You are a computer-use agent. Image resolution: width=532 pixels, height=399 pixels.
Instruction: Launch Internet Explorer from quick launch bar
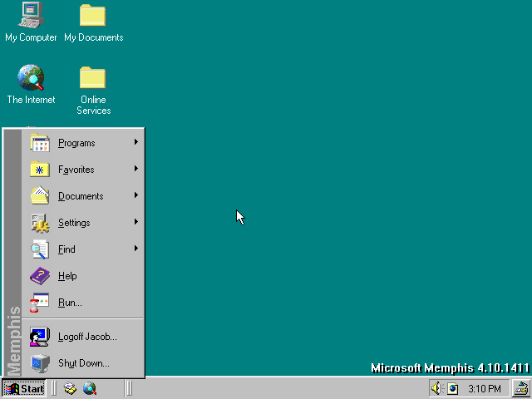pos(90,388)
